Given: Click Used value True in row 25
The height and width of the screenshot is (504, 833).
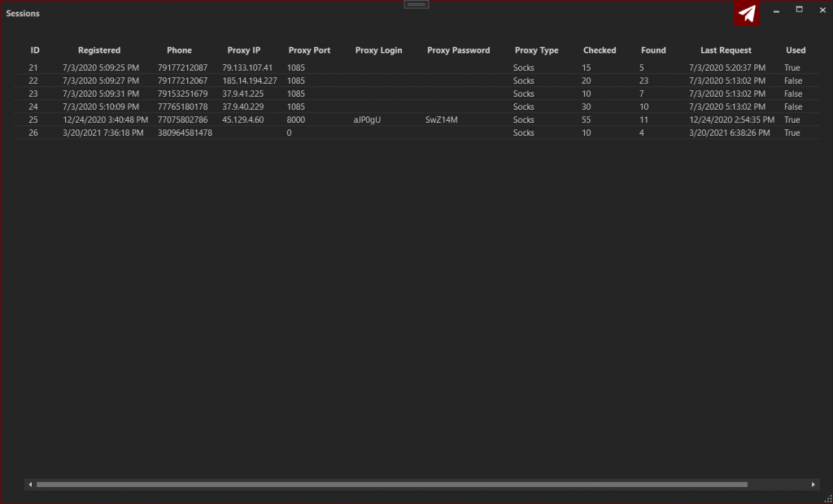Looking at the screenshot, I should [x=792, y=119].
